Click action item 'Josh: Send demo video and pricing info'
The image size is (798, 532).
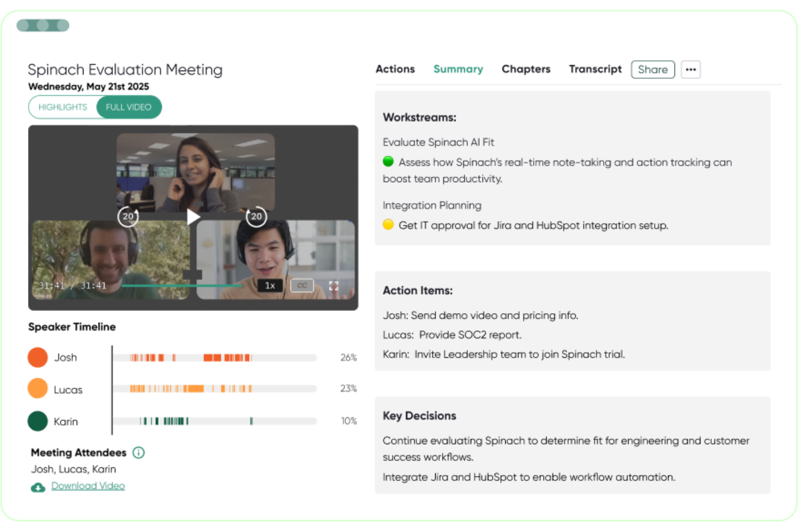coord(480,315)
